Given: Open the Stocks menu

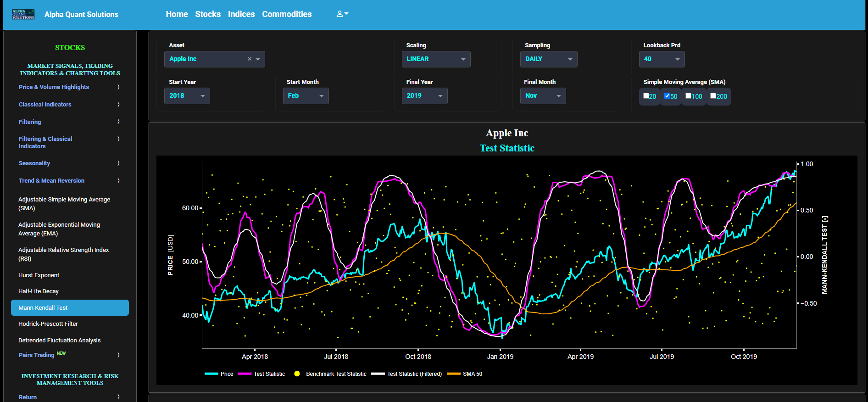Looking at the screenshot, I should pyautogui.click(x=208, y=14).
